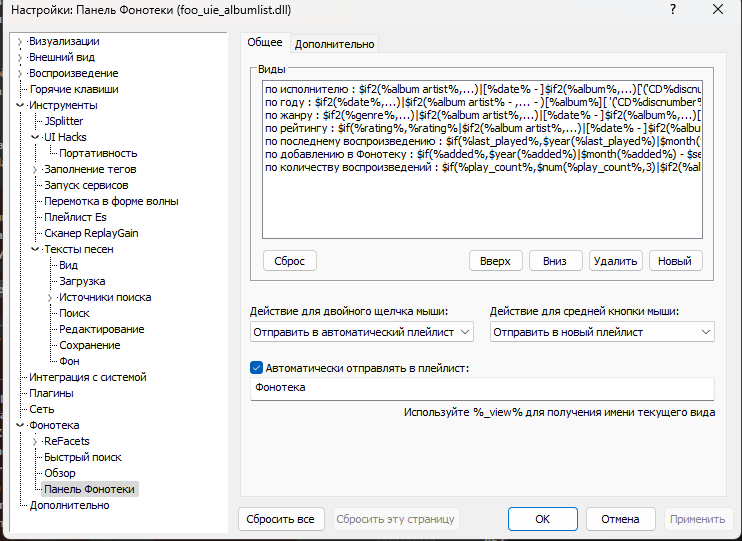Open Сканер ReplayGain settings page
The width and height of the screenshot is (742, 541).
pos(91,233)
